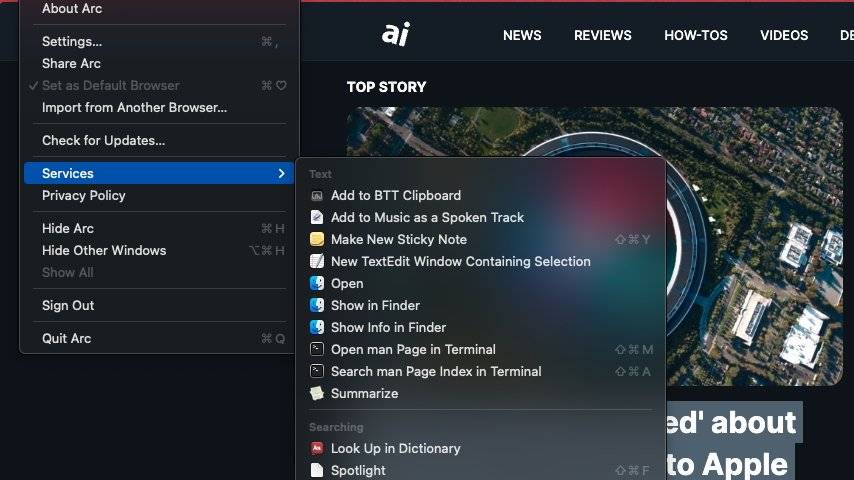Click the Terminal icon beside Open man Page
854x480 pixels.
click(317, 350)
